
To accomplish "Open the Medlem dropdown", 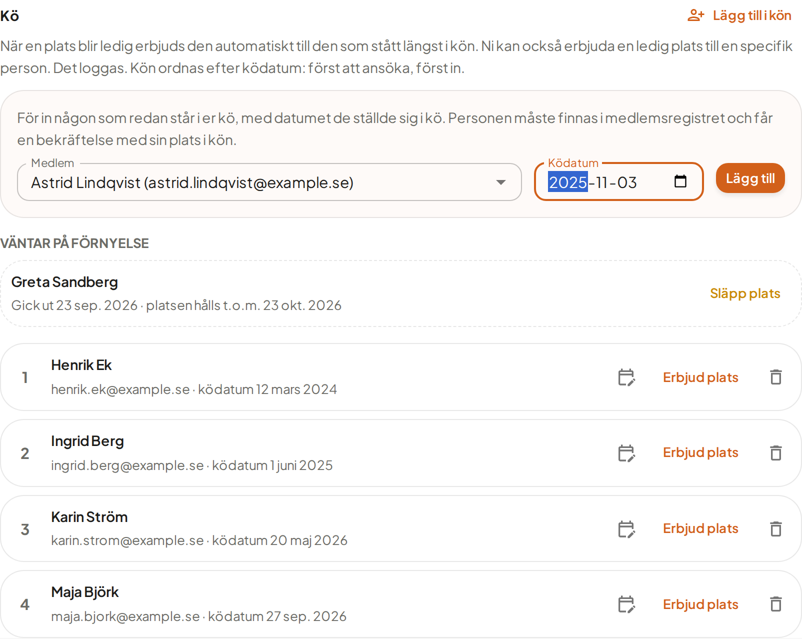I will click(269, 182).
